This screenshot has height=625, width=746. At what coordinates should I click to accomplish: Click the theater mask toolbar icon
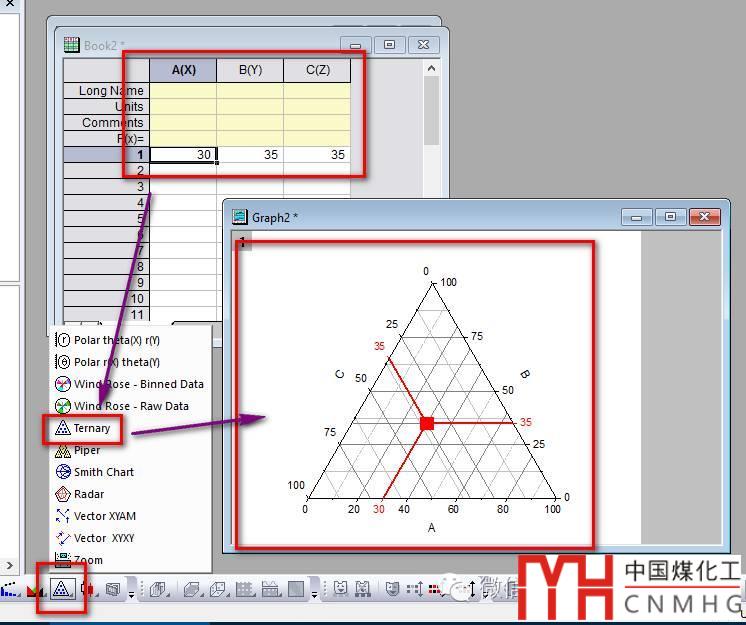click(x=392, y=589)
